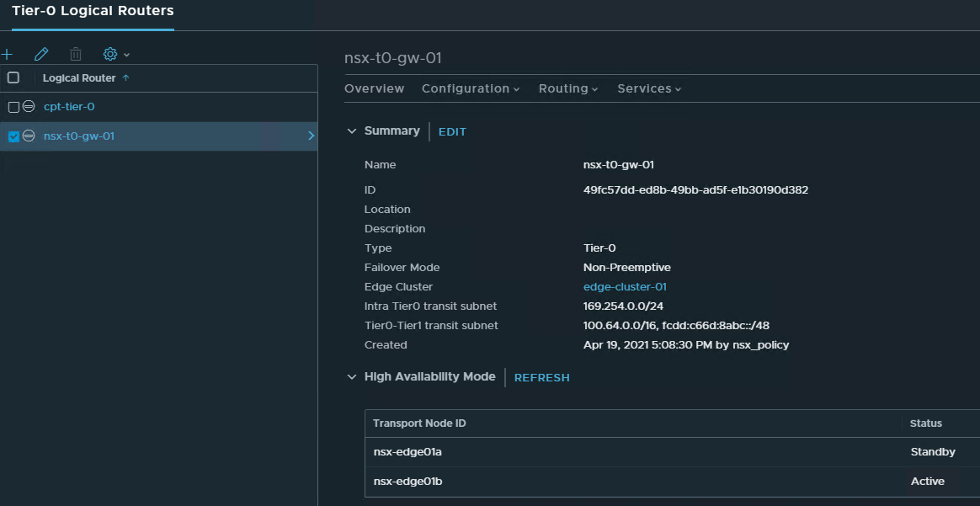This screenshot has height=506, width=980.
Task: Toggle the select-all checkbox in the header
Action: click(x=12, y=77)
